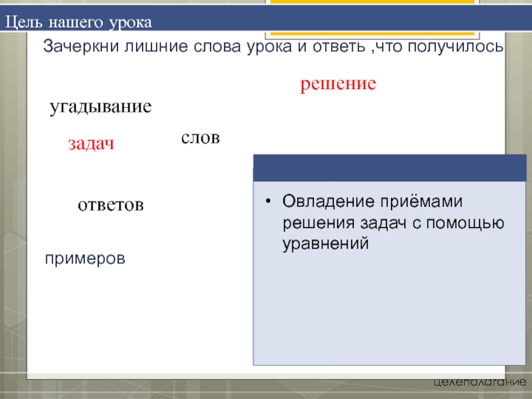The image size is (532, 399).
Task: Click the red word 'задач'
Action: click(x=91, y=144)
